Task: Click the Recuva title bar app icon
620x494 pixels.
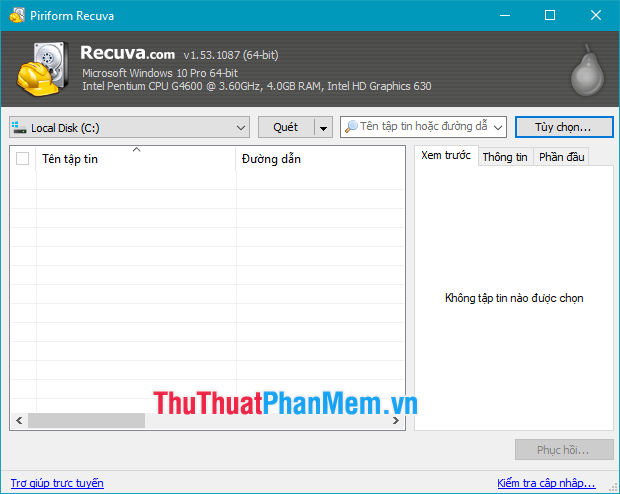Action: (17, 15)
